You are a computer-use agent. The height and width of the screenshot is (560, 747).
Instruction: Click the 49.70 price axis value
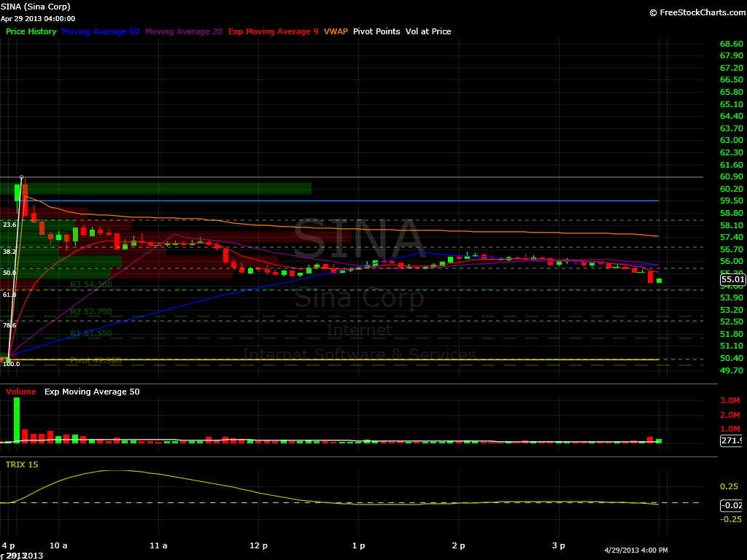click(731, 370)
